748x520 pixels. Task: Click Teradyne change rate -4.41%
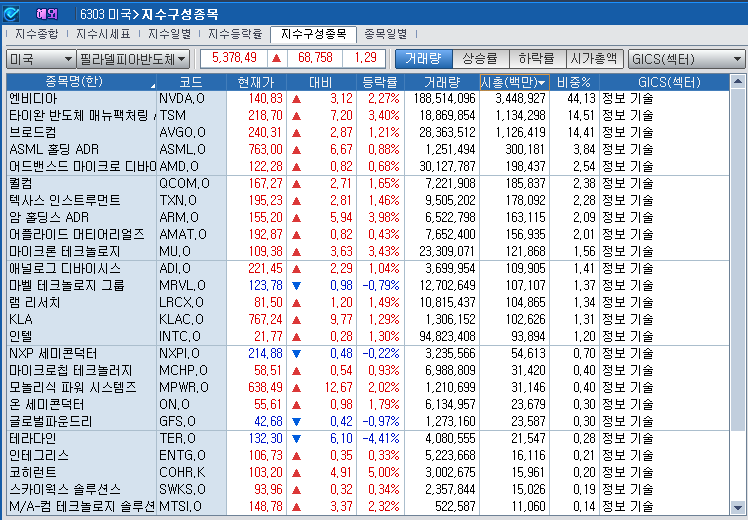coord(381,438)
